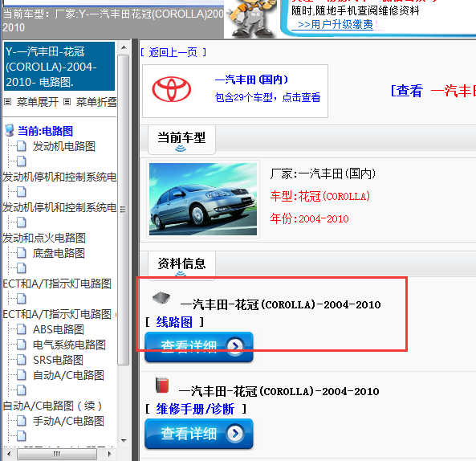Viewport: 476px width, 461px height.
Task: Click the computer icon beside 当前:电路图
Action: tap(10, 130)
